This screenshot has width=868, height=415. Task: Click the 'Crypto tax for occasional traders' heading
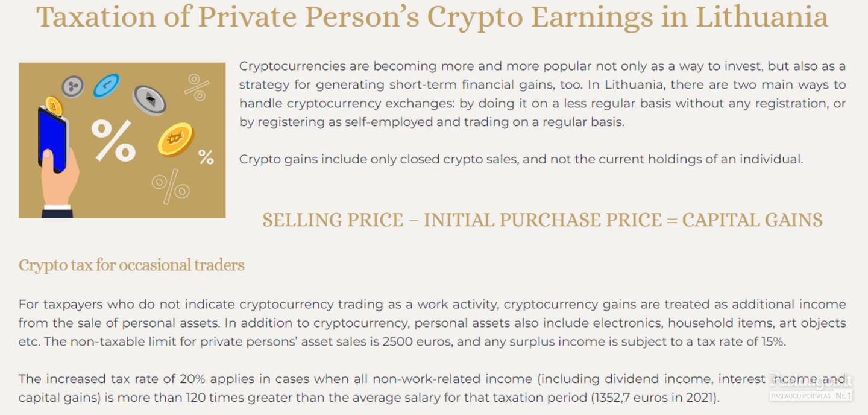tap(131, 265)
